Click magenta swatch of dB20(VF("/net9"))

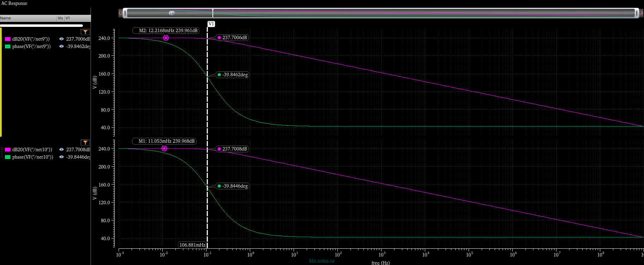pos(7,39)
